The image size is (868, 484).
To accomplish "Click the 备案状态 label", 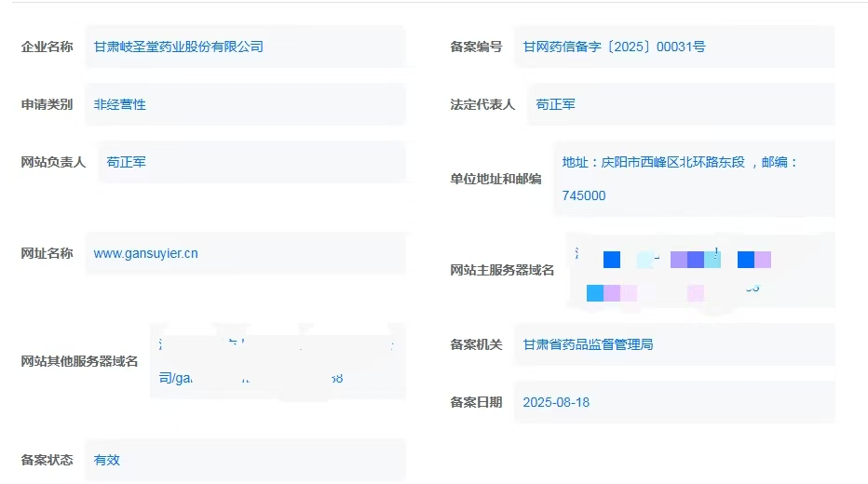I will coord(47,460).
